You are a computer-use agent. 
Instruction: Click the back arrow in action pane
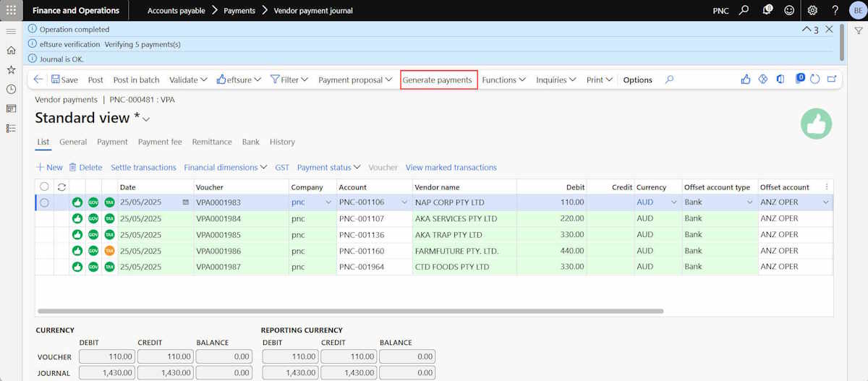coord(38,80)
